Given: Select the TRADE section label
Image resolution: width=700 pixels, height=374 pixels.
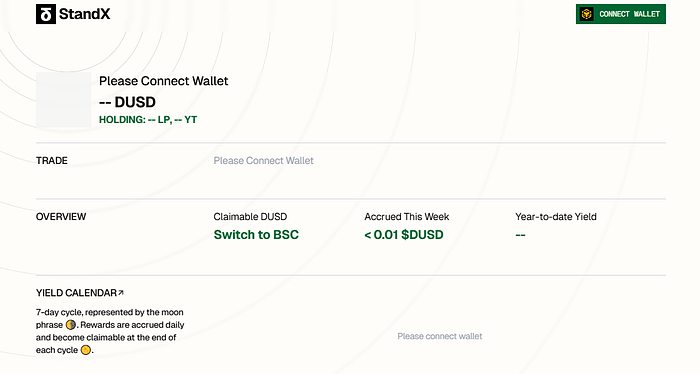Looking at the screenshot, I should point(52,161).
